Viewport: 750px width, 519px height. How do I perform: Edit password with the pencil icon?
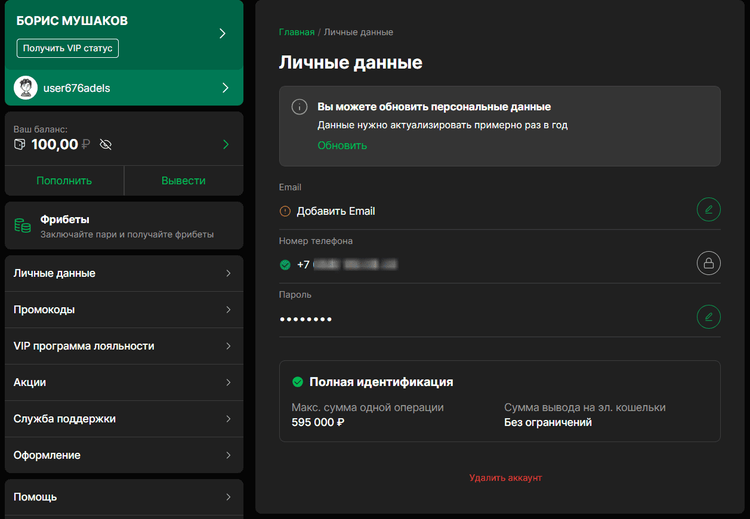click(x=708, y=317)
